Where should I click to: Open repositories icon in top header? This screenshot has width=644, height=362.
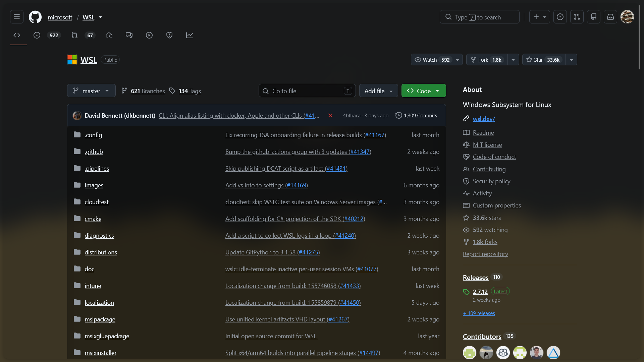[594, 17]
